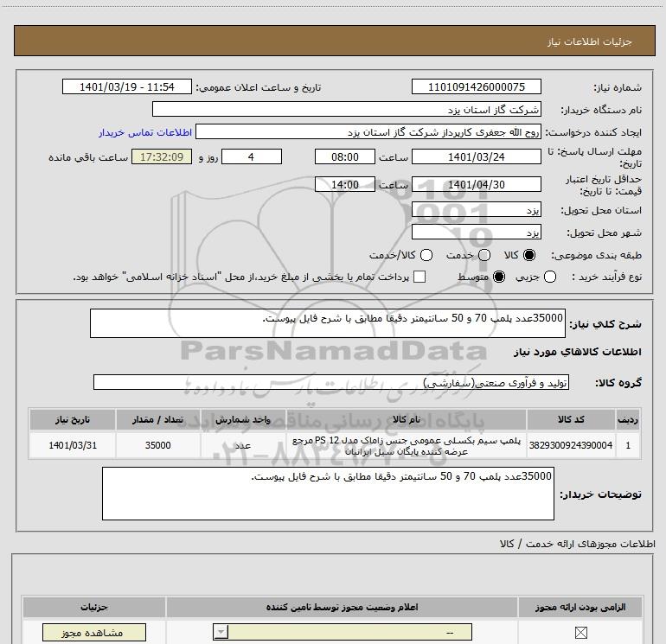
Task: Click the row number cell 1
Action: pos(628,445)
